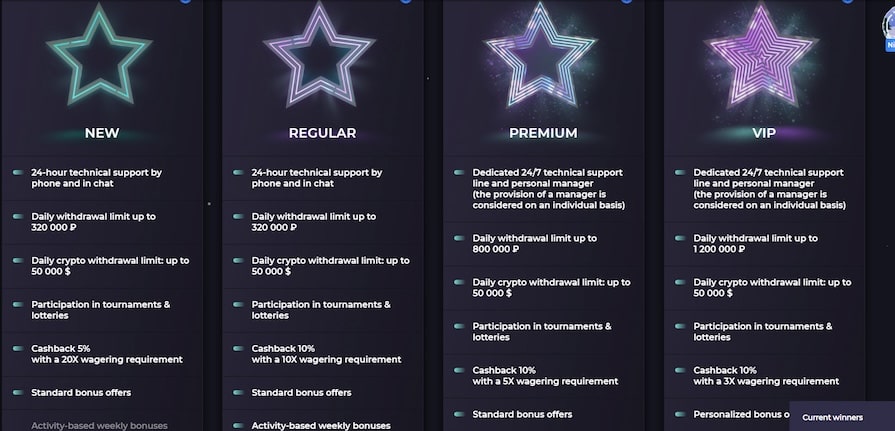Image resolution: width=895 pixels, height=431 pixels.
Task: Click the pink VIP level star icon
Action: coord(761,55)
